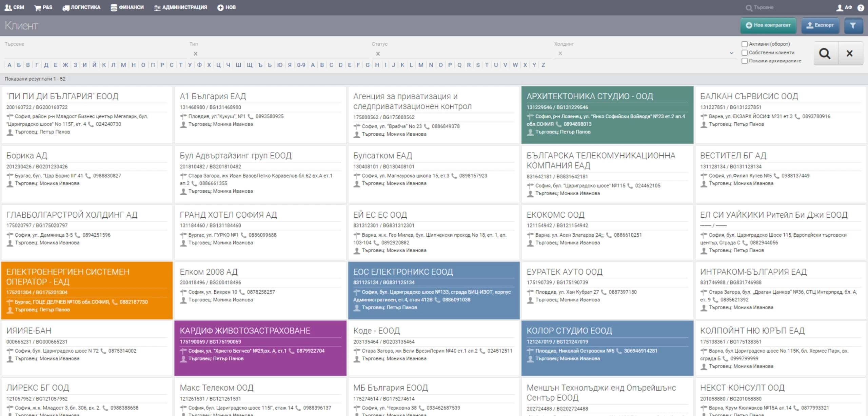Screen dimensions: 868x416
Task: Open the АДМИНИСТРАЦИЯ menu
Action: click(180, 7)
